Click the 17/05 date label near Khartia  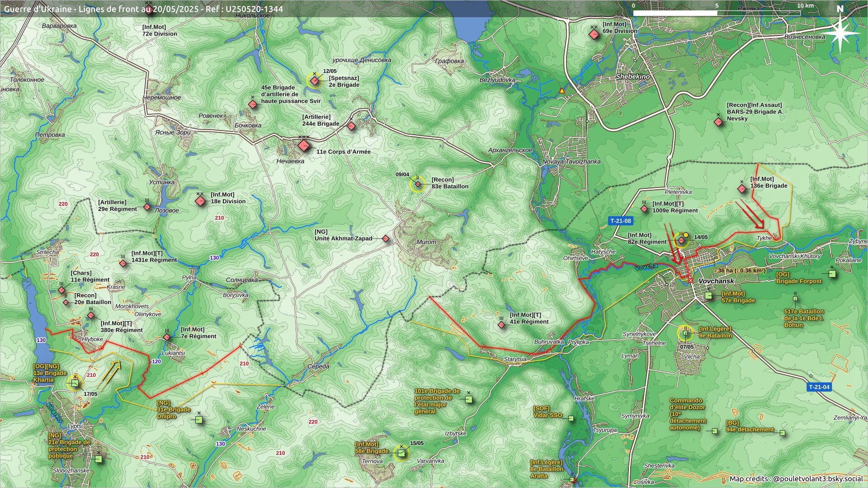[90, 394]
